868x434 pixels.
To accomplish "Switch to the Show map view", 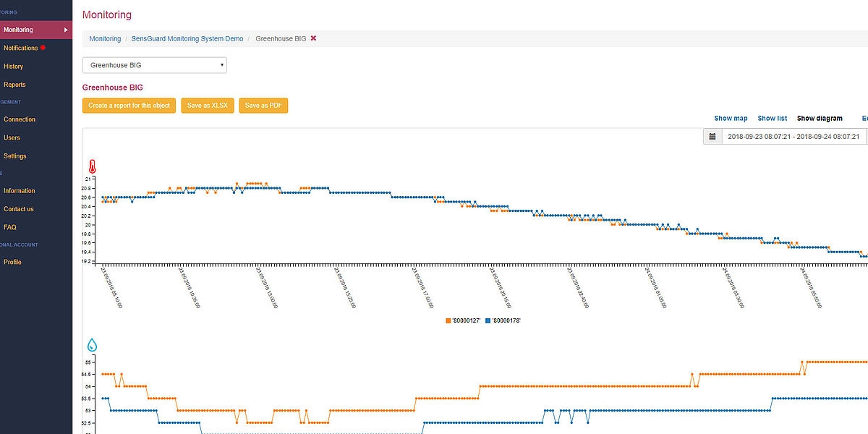I will pyautogui.click(x=731, y=118).
